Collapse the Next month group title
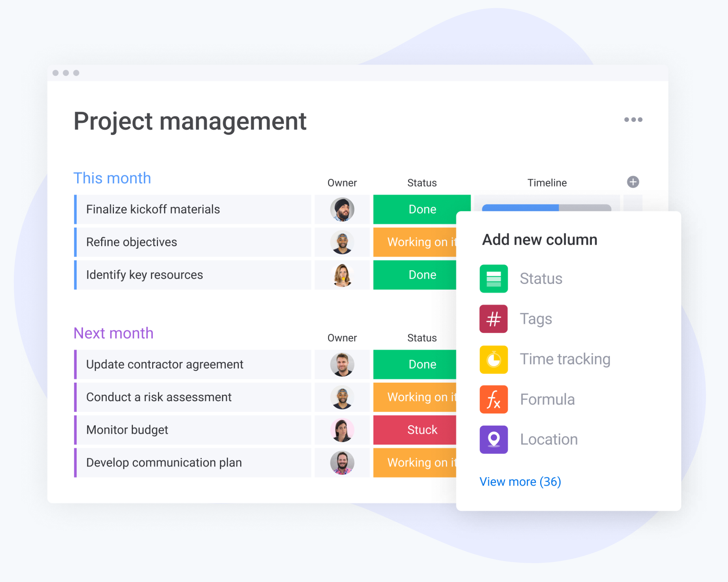Screen dimensions: 728x582 pos(114,333)
